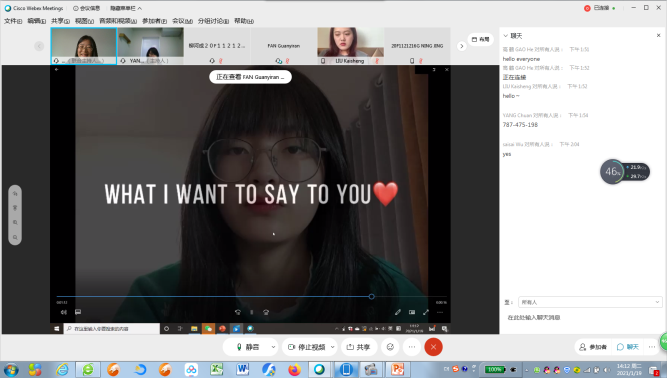Click the Share button in meeting controls
Image resolution: width=667 pixels, height=378 pixels.
[x=358, y=347]
